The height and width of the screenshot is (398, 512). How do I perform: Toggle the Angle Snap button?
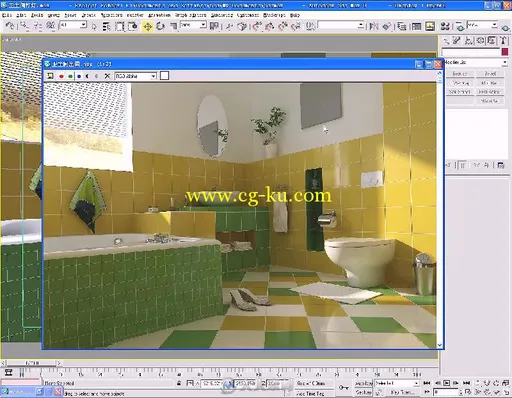click(269, 26)
